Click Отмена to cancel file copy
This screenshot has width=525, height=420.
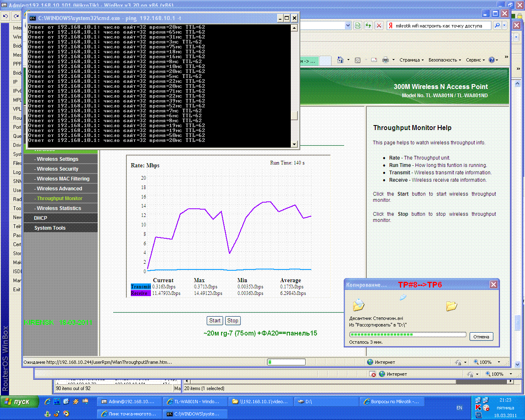point(481,337)
